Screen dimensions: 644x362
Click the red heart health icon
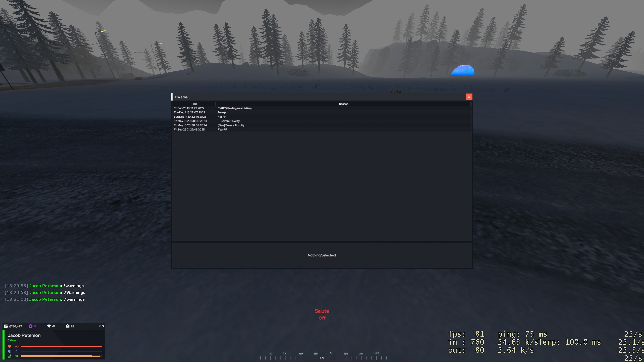pos(10,346)
